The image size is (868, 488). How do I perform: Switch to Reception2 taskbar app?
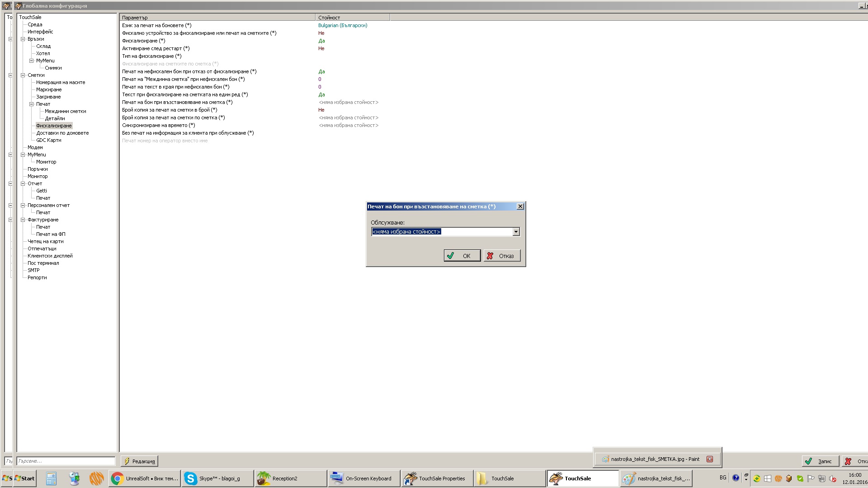pos(290,479)
